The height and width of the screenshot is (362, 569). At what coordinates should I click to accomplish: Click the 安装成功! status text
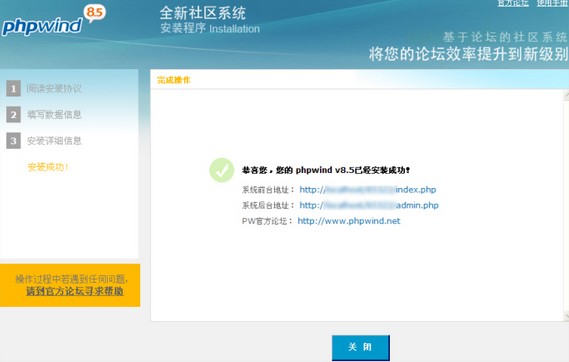point(48,167)
